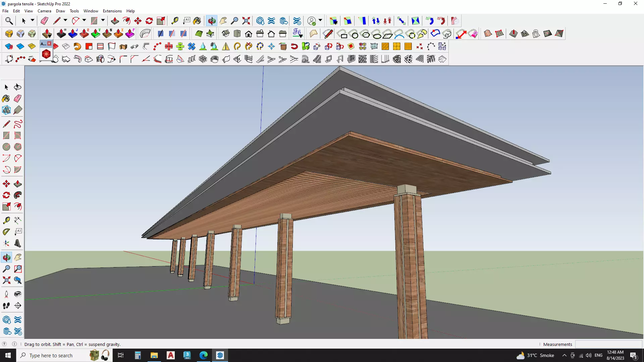Click the green undo curved arrow icon
644x362 pixels.
(x=429, y=21)
